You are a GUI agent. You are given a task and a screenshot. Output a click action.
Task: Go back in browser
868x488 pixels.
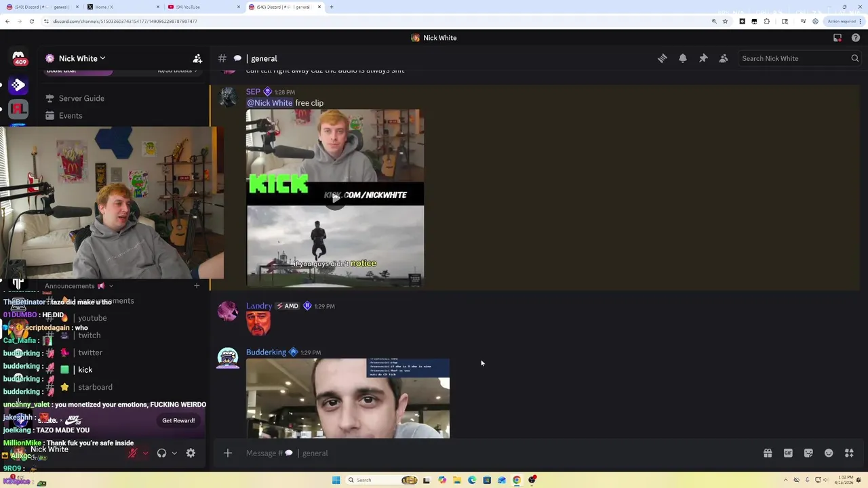coord(7,21)
